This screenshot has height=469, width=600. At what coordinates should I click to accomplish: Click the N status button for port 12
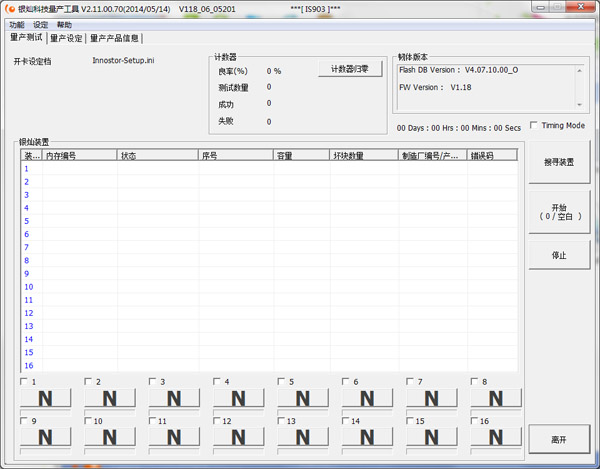pos(238,437)
